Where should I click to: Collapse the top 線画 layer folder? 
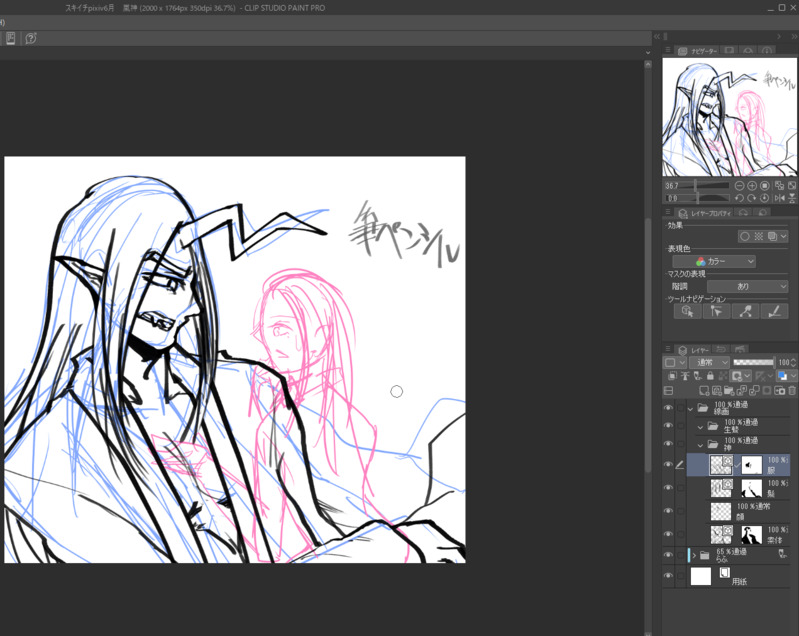690,409
